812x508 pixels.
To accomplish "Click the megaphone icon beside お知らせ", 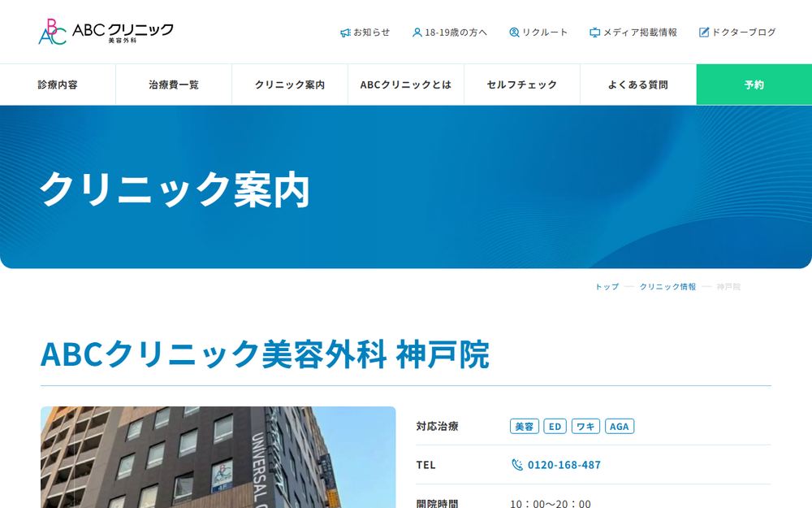I will (x=345, y=33).
